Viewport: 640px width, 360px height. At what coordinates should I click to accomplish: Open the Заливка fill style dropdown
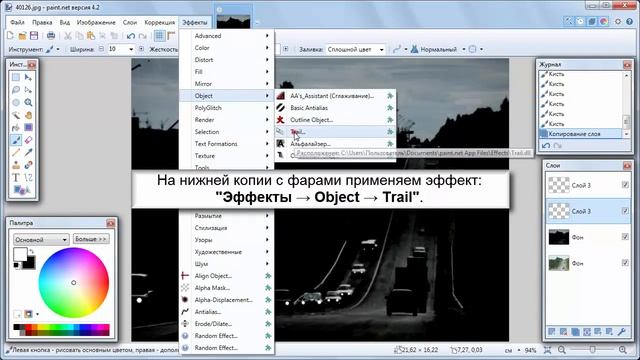(356, 49)
